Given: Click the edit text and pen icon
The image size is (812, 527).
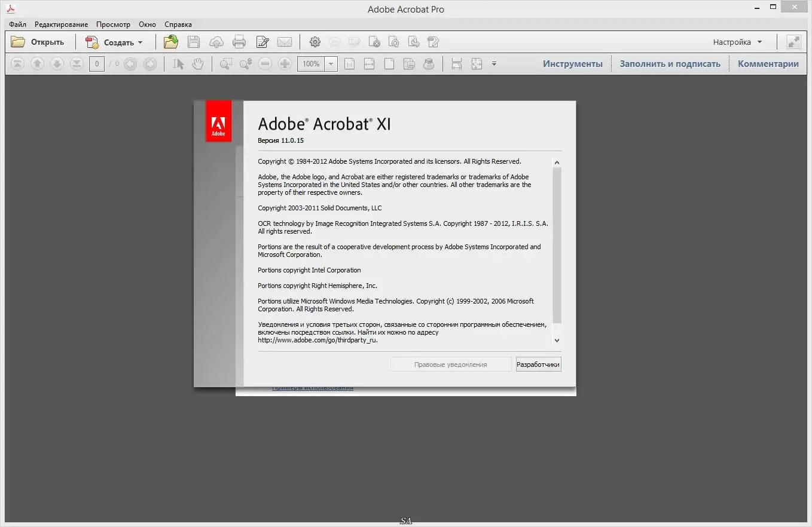Looking at the screenshot, I should (x=262, y=42).
